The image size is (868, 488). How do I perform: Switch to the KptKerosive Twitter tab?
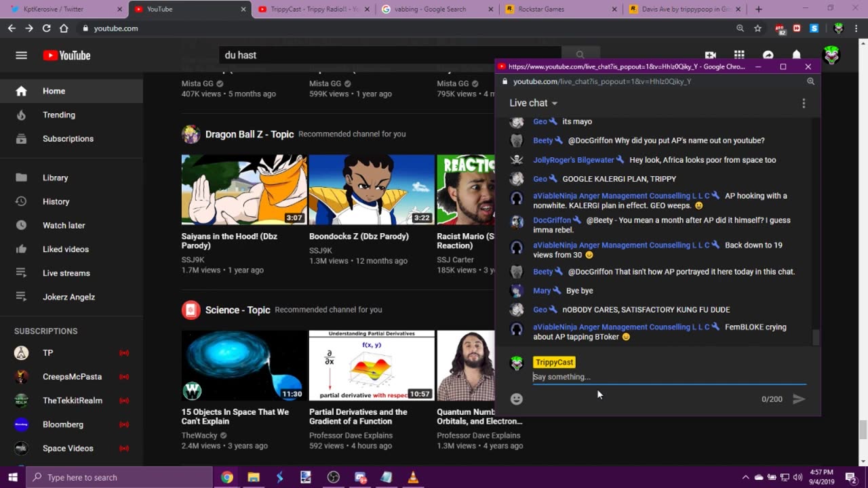(x=65, y=9)
